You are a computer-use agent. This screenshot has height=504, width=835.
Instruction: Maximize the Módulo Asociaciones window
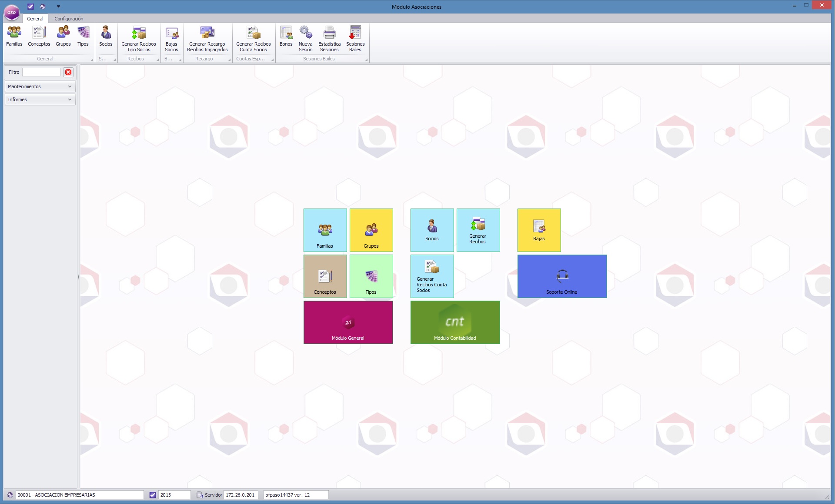(x=806, y=6)
